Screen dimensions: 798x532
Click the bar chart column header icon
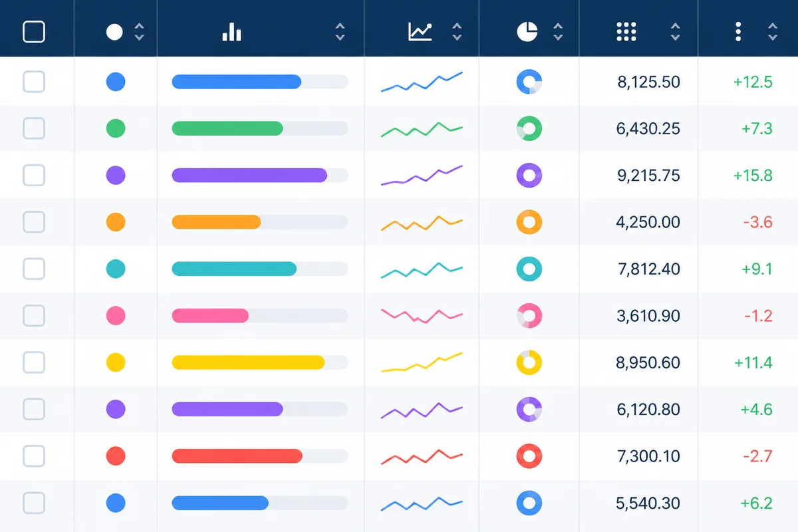click(x=231, y=32)
